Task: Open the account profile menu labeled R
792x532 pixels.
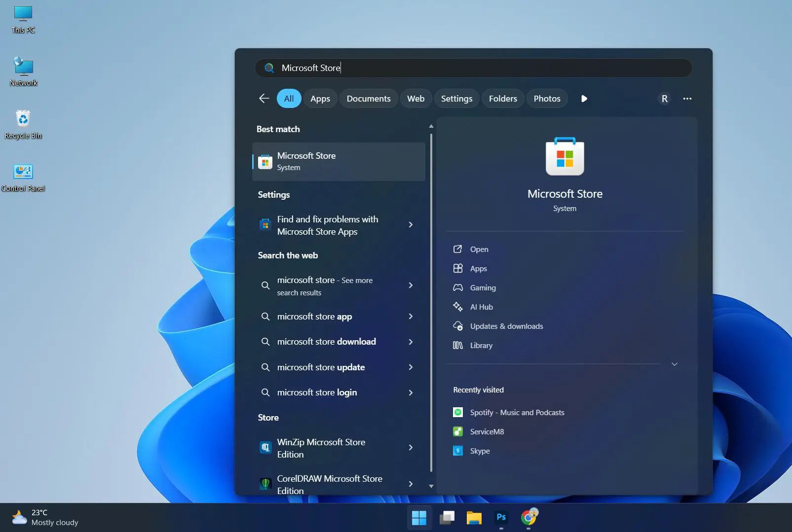Action: click(x=664, y=98)
